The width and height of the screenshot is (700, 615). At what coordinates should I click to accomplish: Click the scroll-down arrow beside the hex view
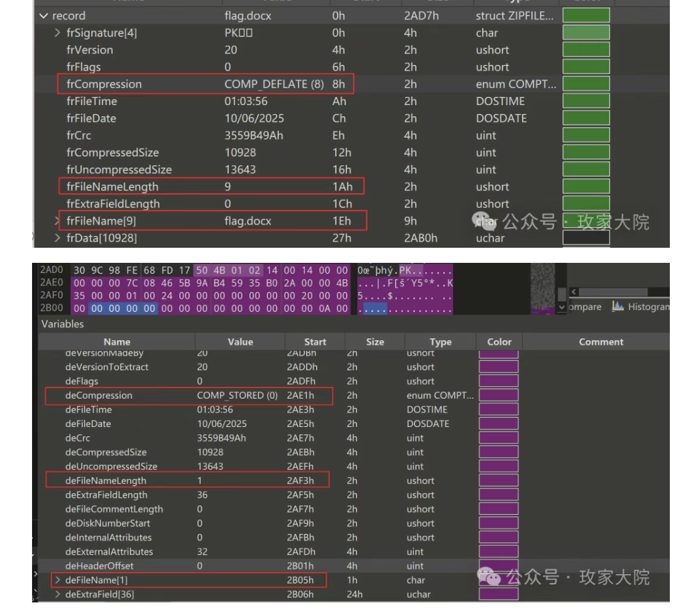click(562, 307)
